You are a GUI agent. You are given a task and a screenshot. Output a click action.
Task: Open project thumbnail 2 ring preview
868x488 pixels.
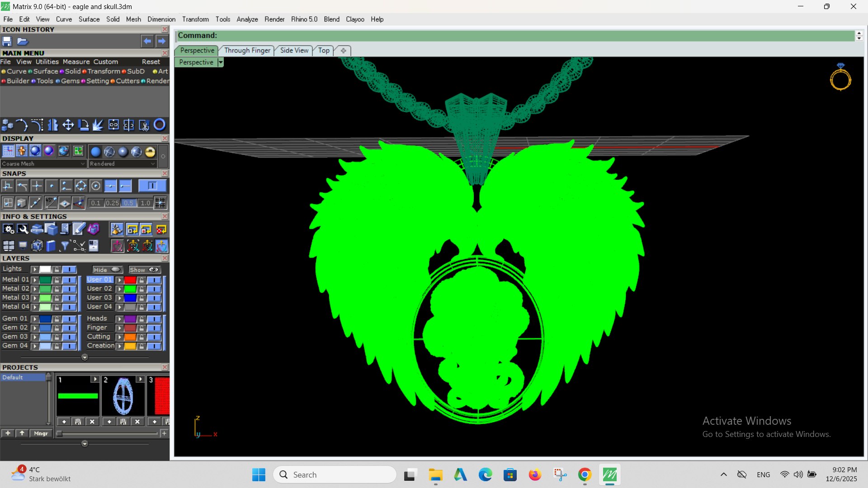[123, 396]
